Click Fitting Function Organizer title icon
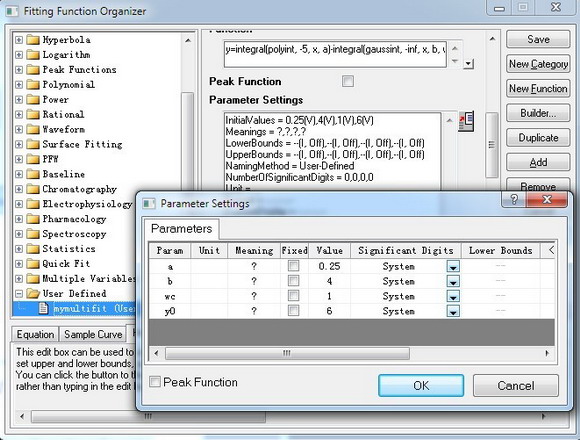The height and width of the screenshot is (440, 580). pos(12,11)
